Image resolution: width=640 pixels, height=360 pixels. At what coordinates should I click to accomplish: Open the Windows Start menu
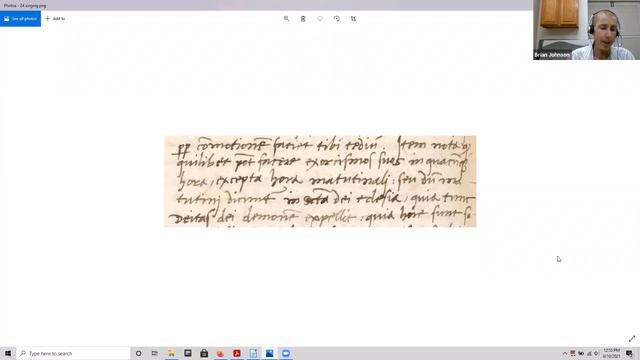point(8,353)
